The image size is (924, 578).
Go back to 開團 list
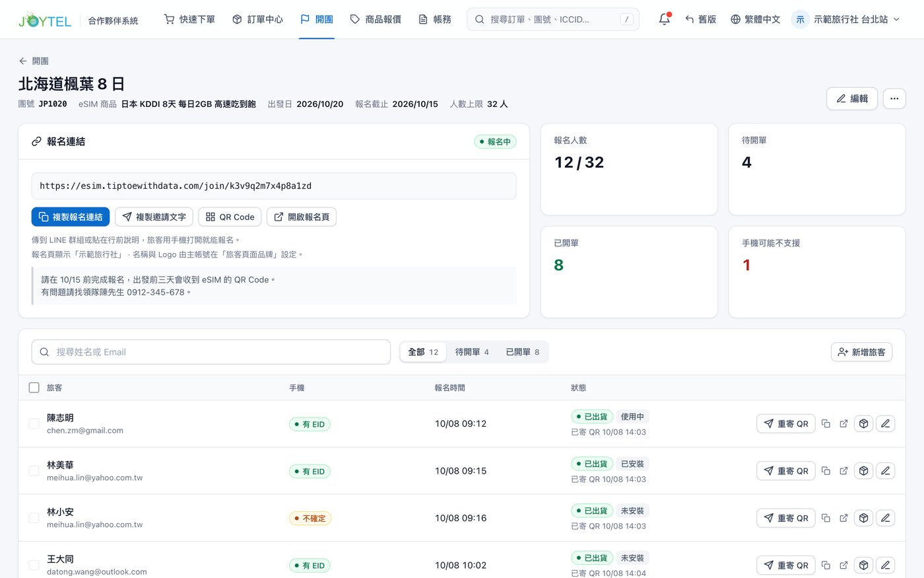(34, 61)
